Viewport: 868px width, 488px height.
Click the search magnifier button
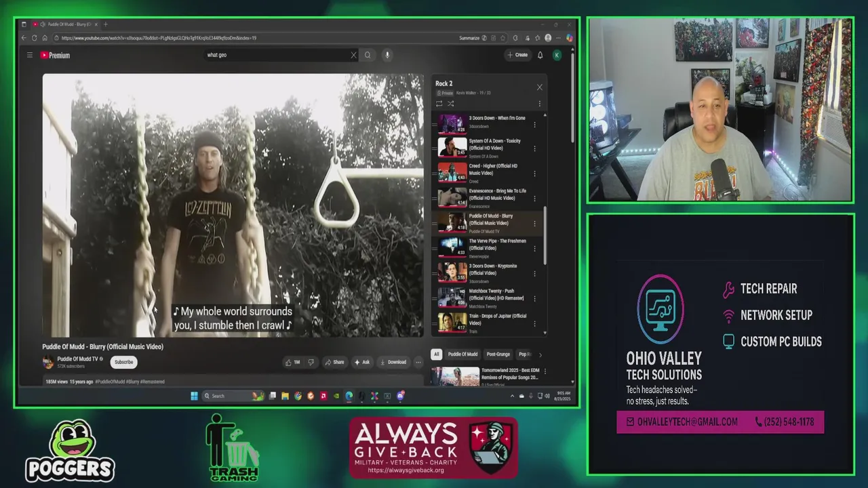[368, 55]
